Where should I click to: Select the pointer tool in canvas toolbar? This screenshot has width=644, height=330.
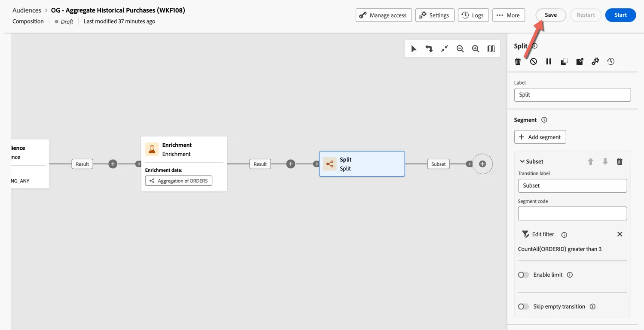pos(414,49)
